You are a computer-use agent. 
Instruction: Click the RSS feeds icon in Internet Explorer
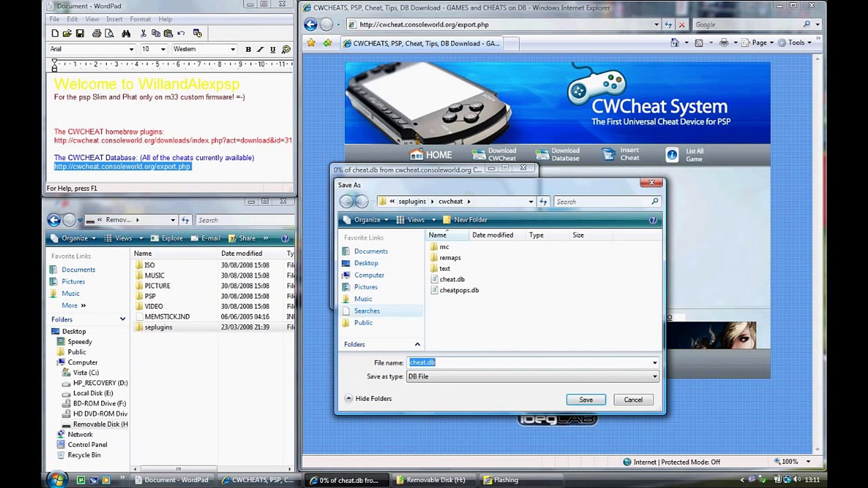pos(699,43)
